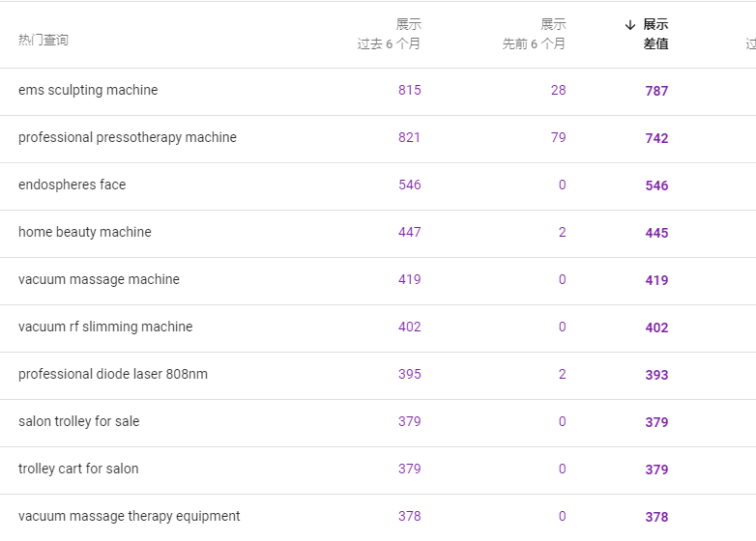This screenshot has height=541, width=756.
Task: Select professional diode laser 808nm query
Action: click(113, 374)
